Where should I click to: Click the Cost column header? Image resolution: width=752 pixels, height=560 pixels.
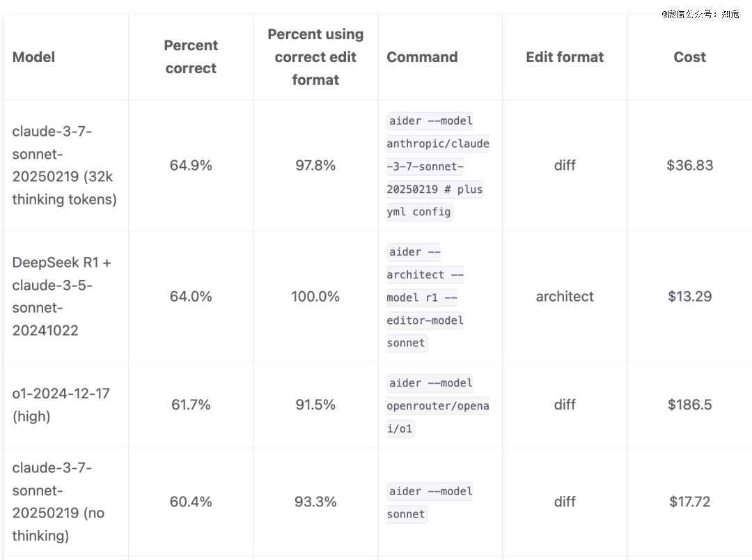689,57
